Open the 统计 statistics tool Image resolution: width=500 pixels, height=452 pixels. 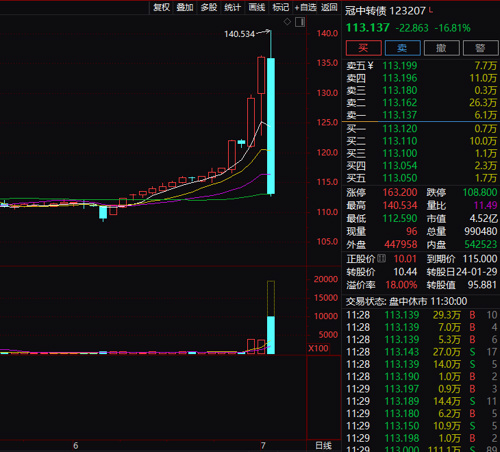tap(232, 7)
